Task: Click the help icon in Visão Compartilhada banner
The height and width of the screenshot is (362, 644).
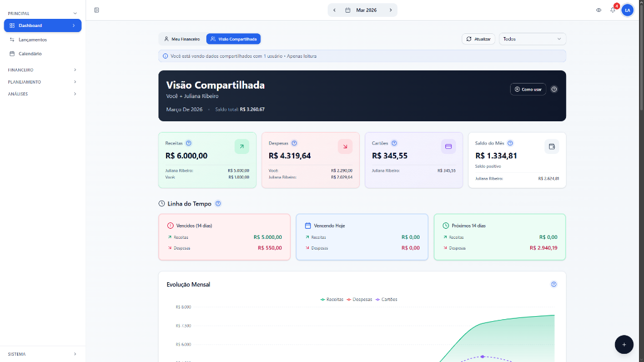Action: tap(554, 89)
